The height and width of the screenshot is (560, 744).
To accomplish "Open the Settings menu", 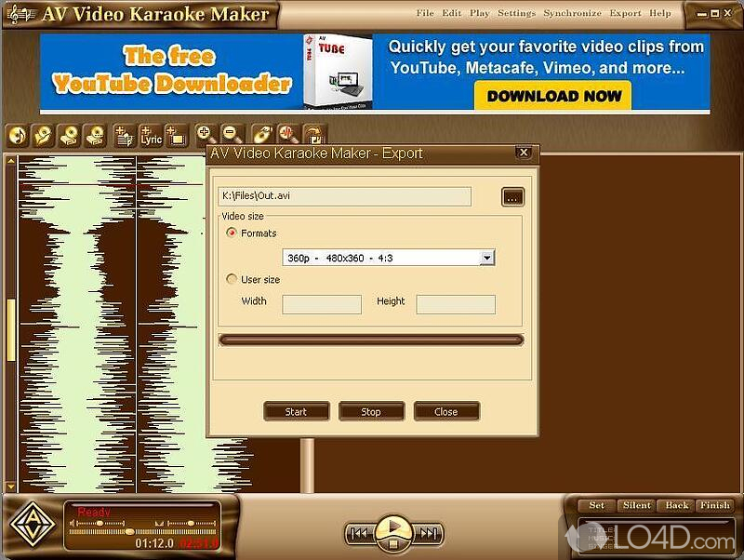I will (x=516, y=13).
